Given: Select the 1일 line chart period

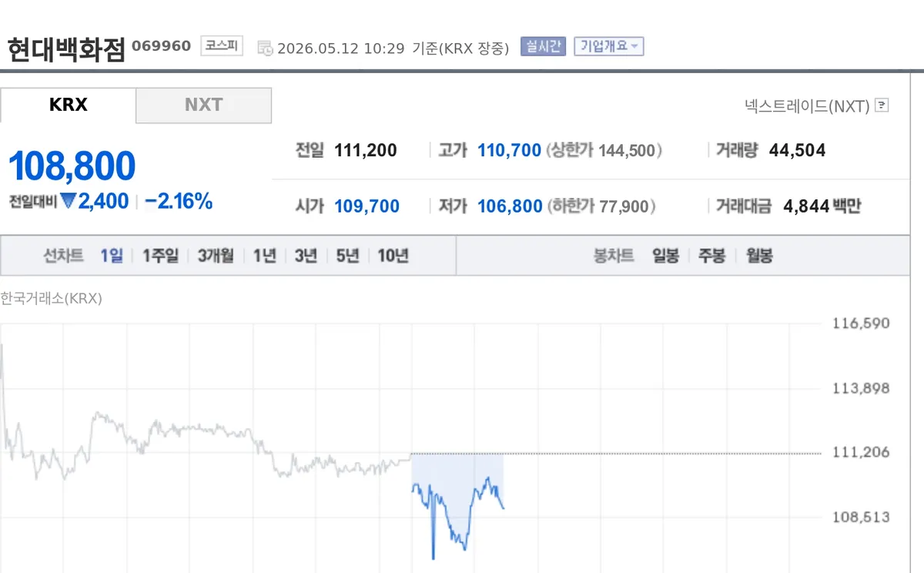Looking at the screenshot, I should (112, 256).
